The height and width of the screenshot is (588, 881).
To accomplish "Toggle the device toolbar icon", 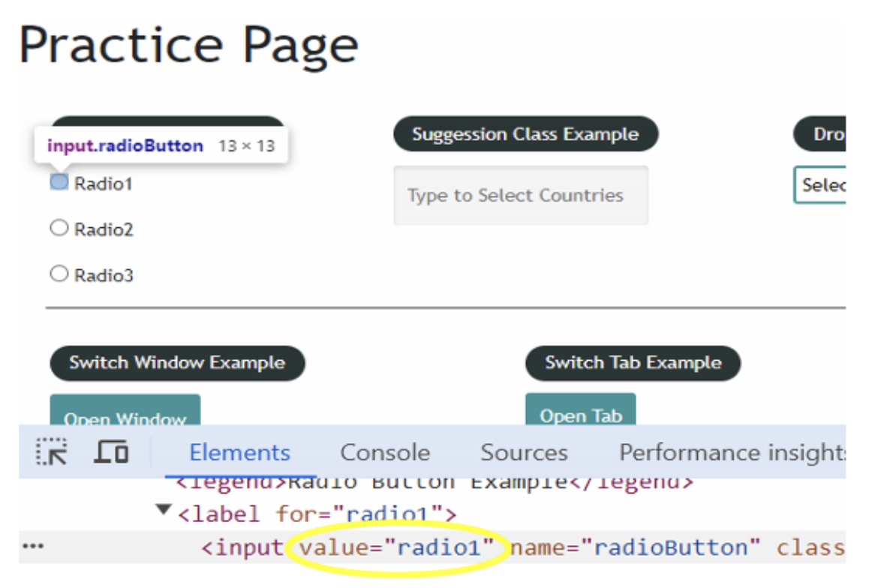I will pyautogui.click(x=111, y=452).
